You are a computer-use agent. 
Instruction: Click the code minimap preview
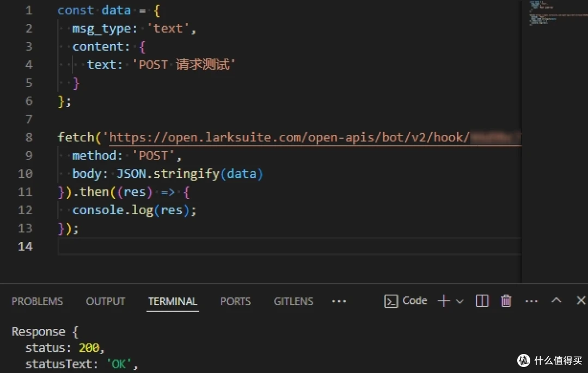558,13
